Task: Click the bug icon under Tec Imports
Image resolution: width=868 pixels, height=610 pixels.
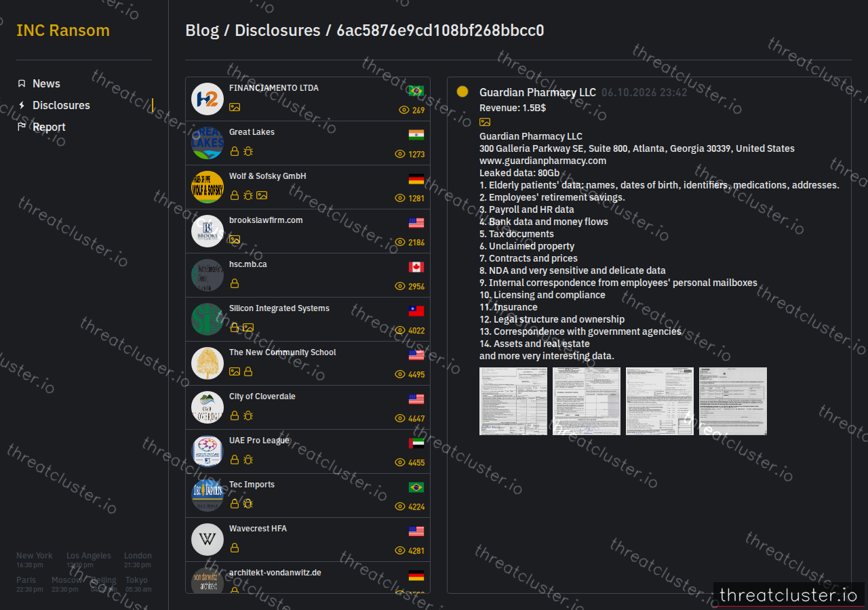Action: click(x=248, y=504)
